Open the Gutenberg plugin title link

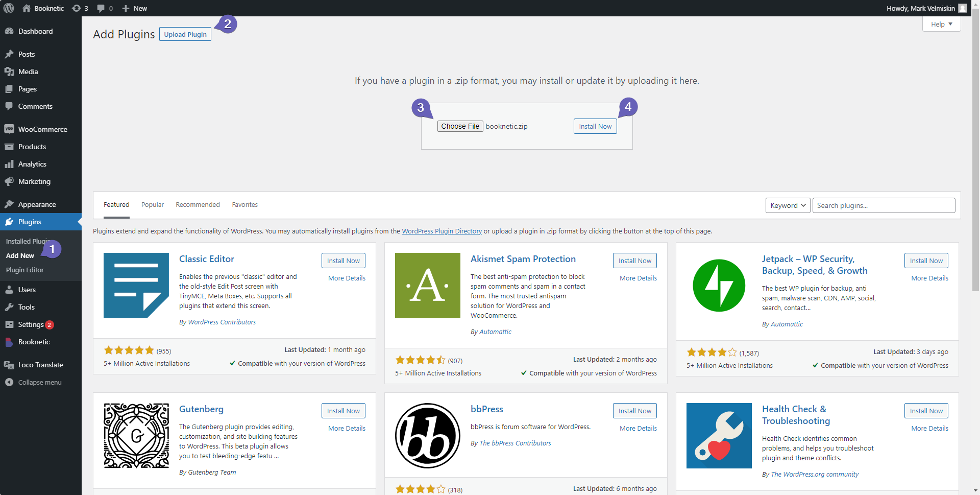[201, 409]
